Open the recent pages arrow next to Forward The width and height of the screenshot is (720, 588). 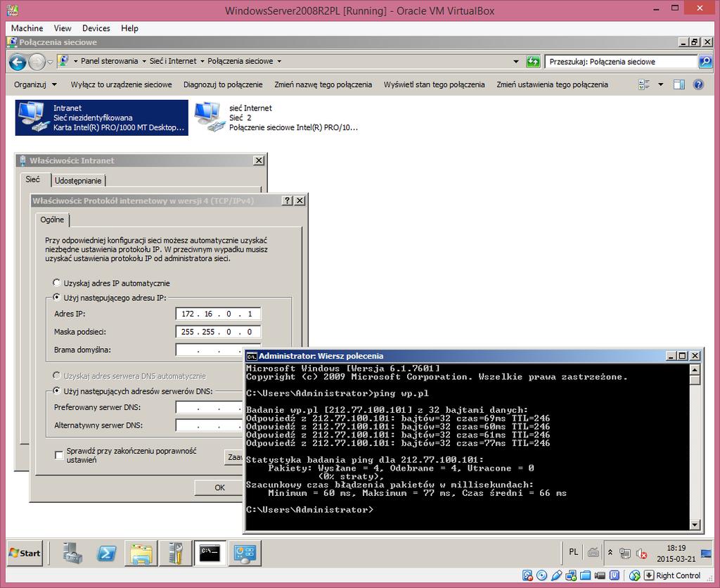[50, 62]
